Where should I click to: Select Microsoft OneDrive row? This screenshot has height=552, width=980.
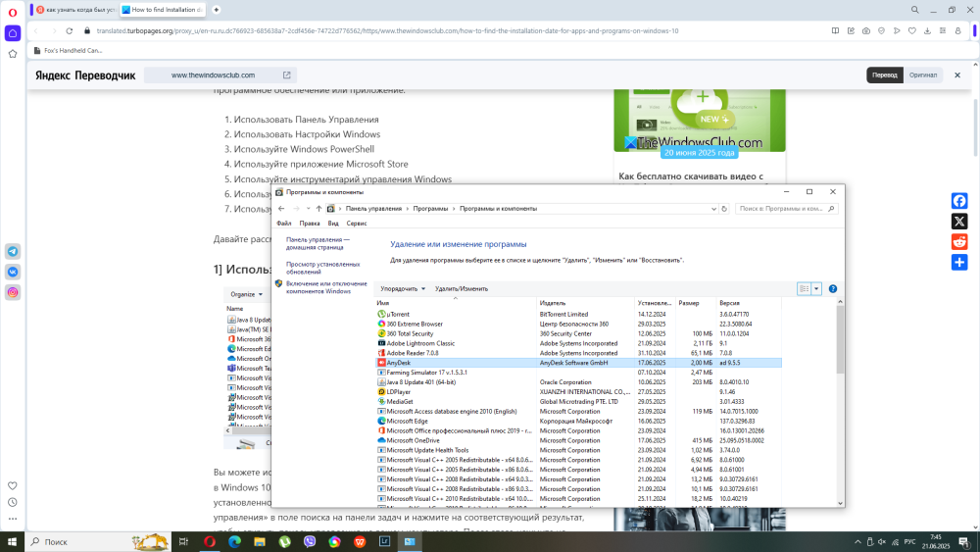(x=578, y=441)
